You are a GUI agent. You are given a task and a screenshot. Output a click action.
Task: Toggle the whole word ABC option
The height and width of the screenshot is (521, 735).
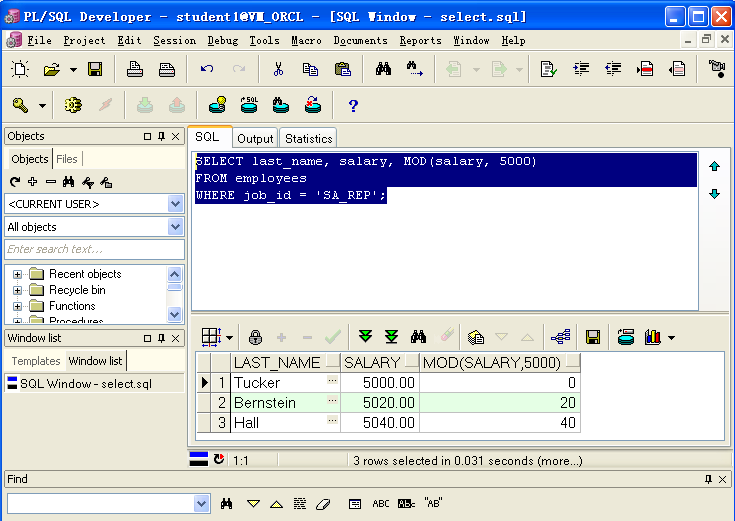click(x=381, y=504)
